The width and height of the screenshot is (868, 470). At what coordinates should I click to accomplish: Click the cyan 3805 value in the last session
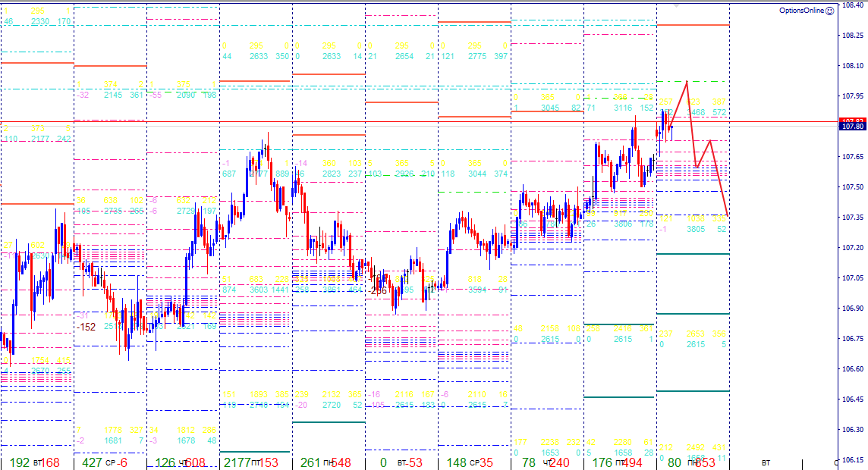pos(696,229)
